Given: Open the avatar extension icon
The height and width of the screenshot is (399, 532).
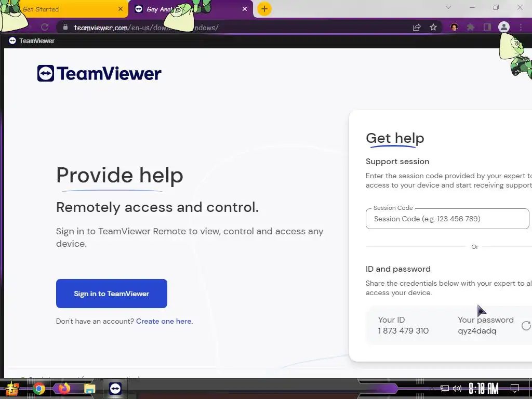Looking at the screenshot, I should [x=454, y=27].
